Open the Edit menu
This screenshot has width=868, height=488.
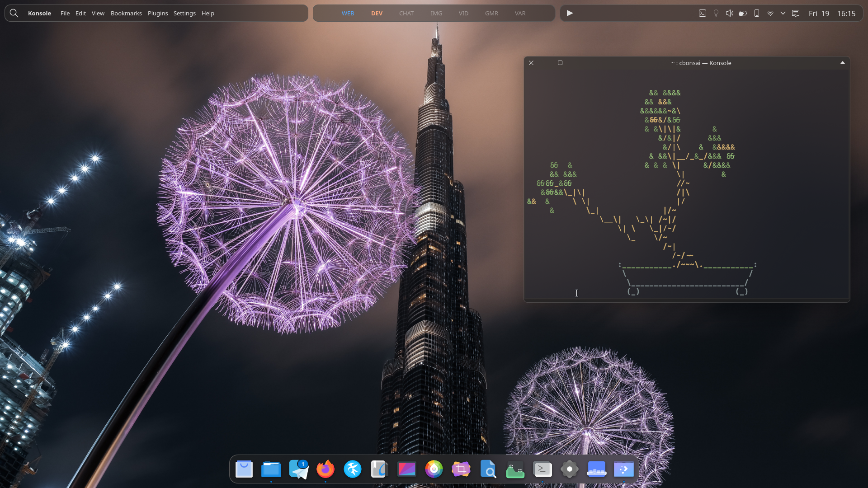pyautogui.click(x=80, y=13)
